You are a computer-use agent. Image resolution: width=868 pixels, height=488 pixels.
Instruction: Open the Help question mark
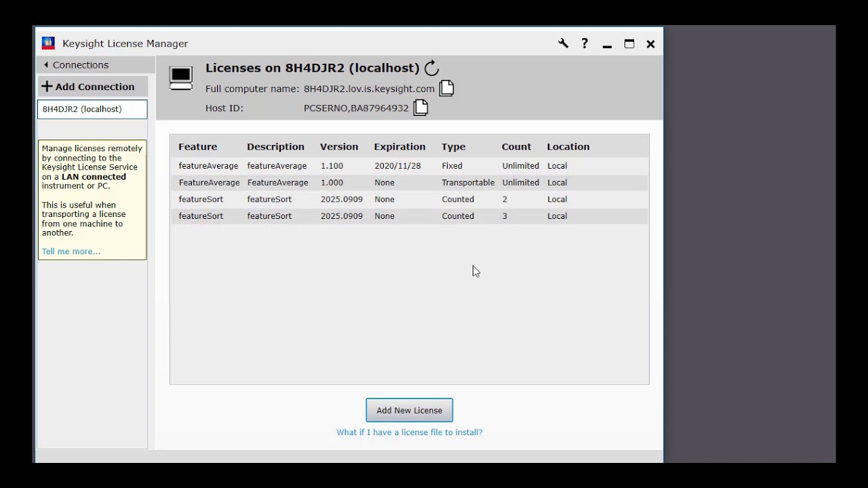[585, 43]
